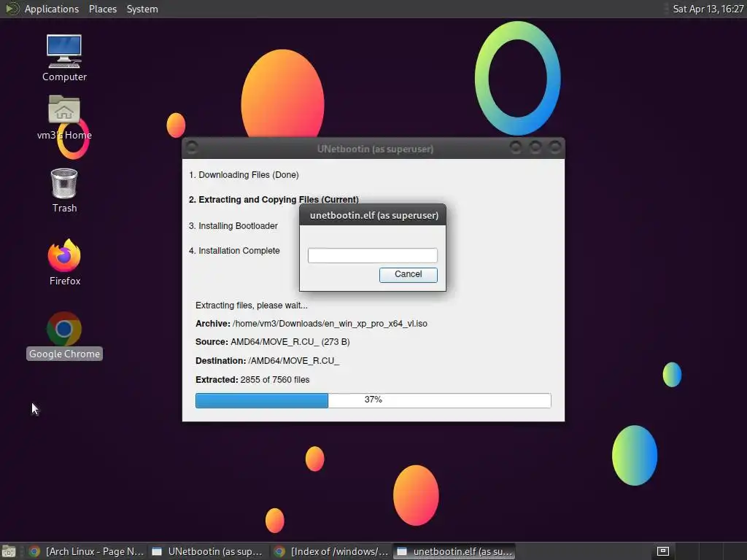This screenshot has height=560, width=747.
Task: Click the show desktop icon in taskbar
Action: click(x=9, y=551)
